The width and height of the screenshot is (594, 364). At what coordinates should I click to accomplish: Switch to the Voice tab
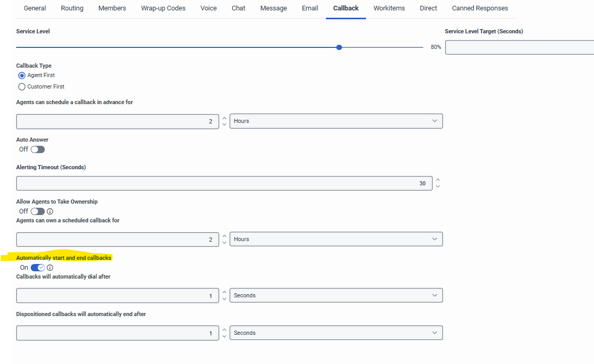[x=209, y=8]
